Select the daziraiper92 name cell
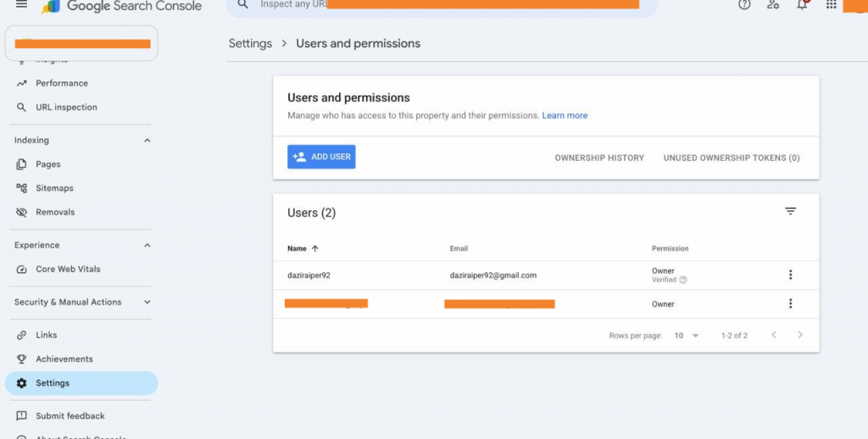The image size is (868, 439). (309, 275)
